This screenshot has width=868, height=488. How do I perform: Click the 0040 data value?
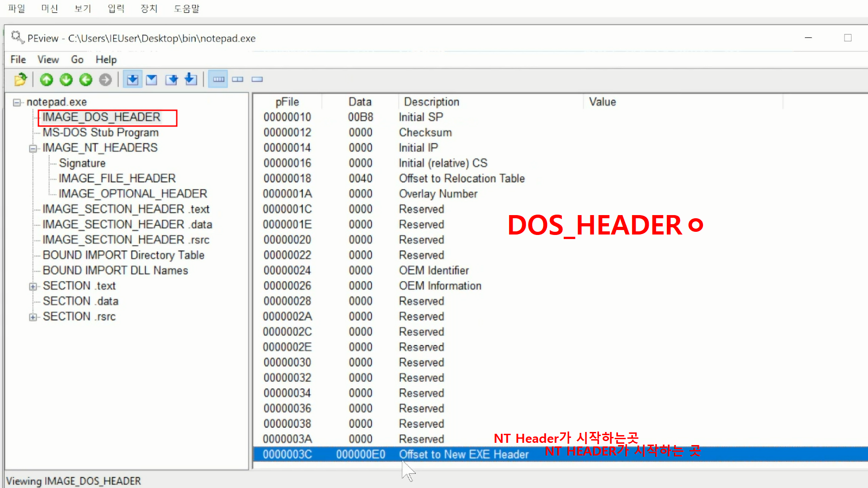(x=360, y=179)
